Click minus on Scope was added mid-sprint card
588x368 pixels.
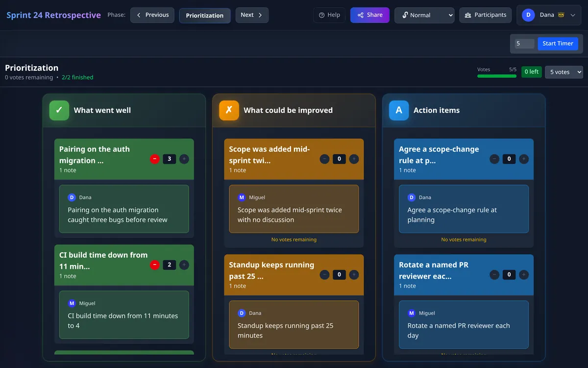[x=324, y=159]
